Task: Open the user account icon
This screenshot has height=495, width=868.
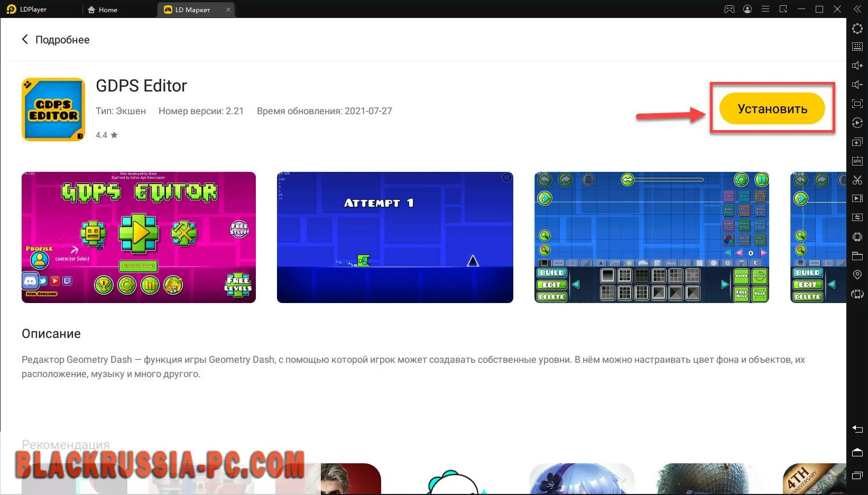Action: pos(747,9)
